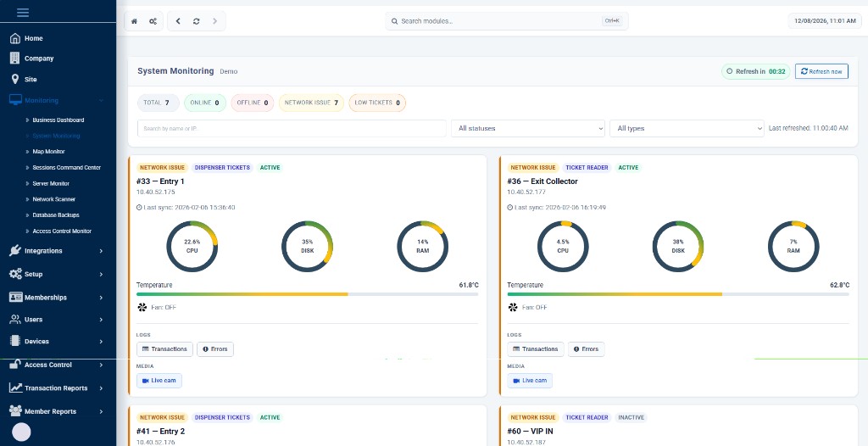Filter by the ONLINE 0 chip
This screenshot has height=446, width=868.
click(x=205, y=103)
